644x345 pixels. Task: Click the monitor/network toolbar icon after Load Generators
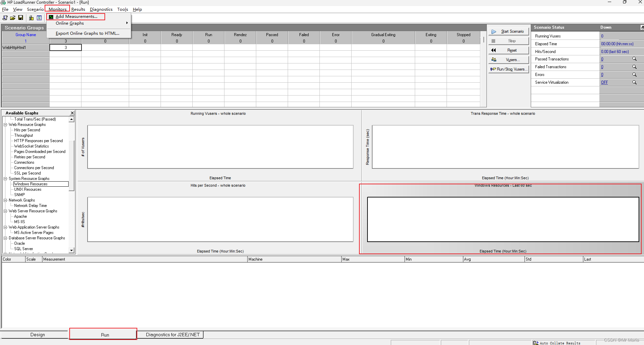click(39, 18)
